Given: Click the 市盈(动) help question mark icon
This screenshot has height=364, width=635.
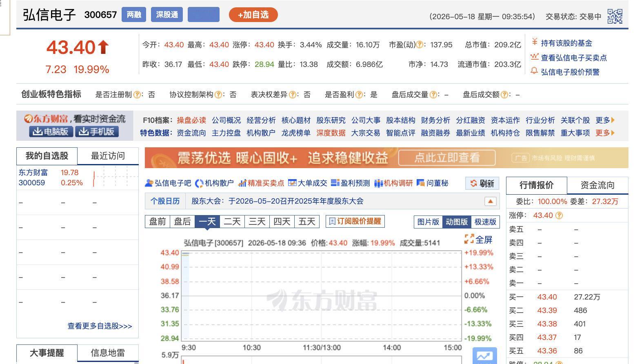Looking at the screenshot, I should 419,45.
